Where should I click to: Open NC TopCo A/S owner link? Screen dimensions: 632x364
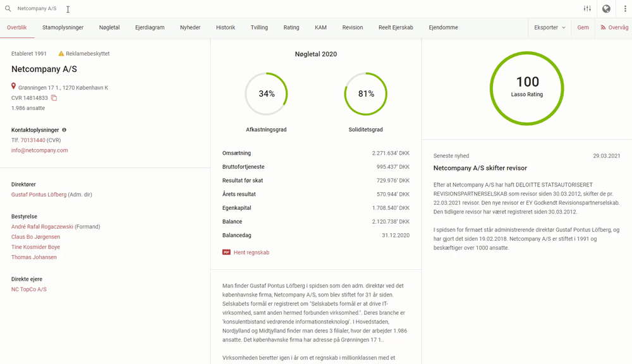(28, 289)
